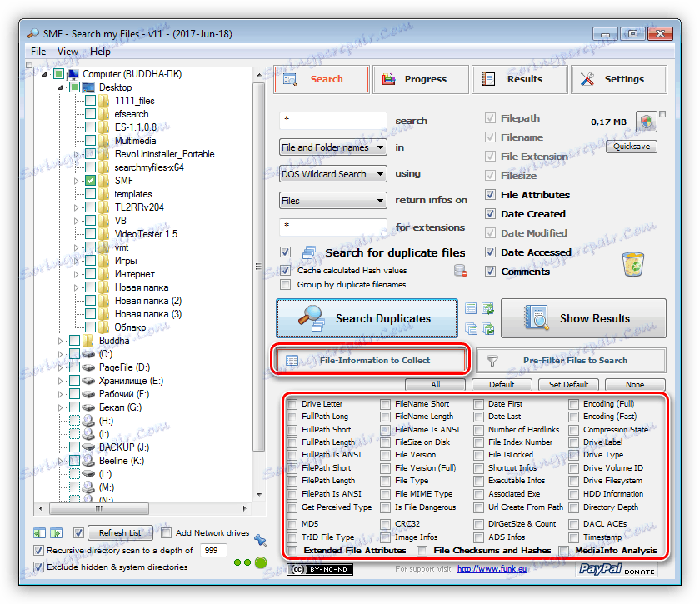
Task: Click the table grid icon right of Search Duplicates
Action: [471, 308]
